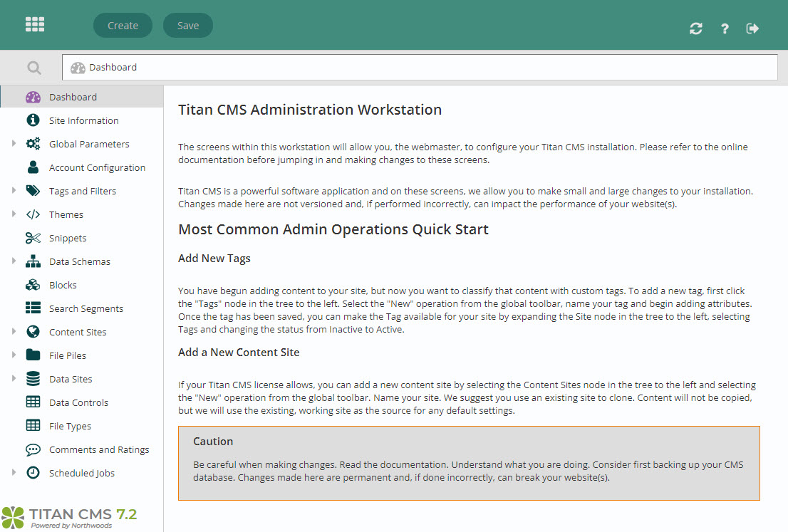788x532 pixels.
Task: Click the Global Parameters gears icon
Action: [33, 144]
